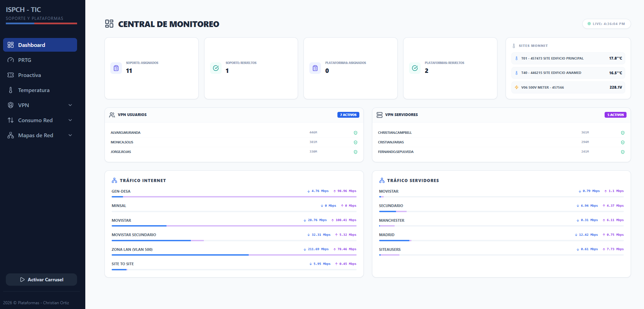Click the SITEAUSERS server label

(389, 249)
